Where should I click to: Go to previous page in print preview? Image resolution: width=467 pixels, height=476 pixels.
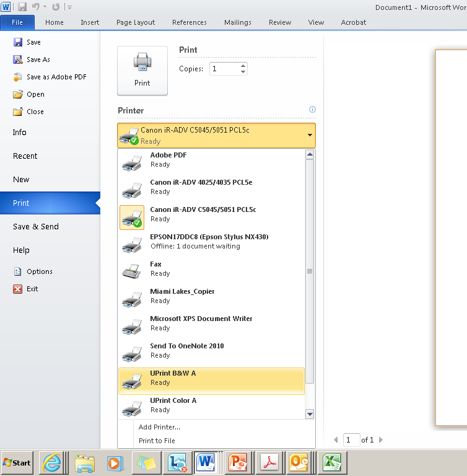(x=336, y=440)
